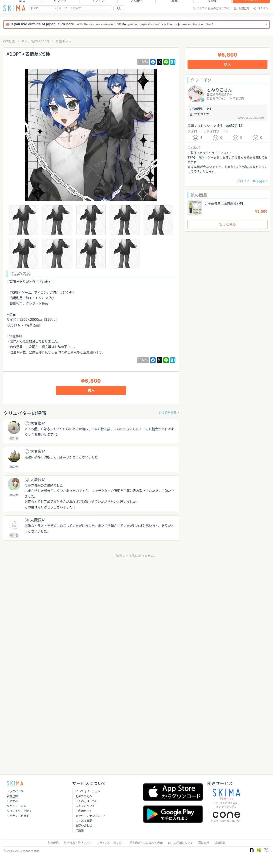The width and height of the screenshot is (273, 868).
Task: Click the very-happy rating face with 4
Action: tap(195, 138)
